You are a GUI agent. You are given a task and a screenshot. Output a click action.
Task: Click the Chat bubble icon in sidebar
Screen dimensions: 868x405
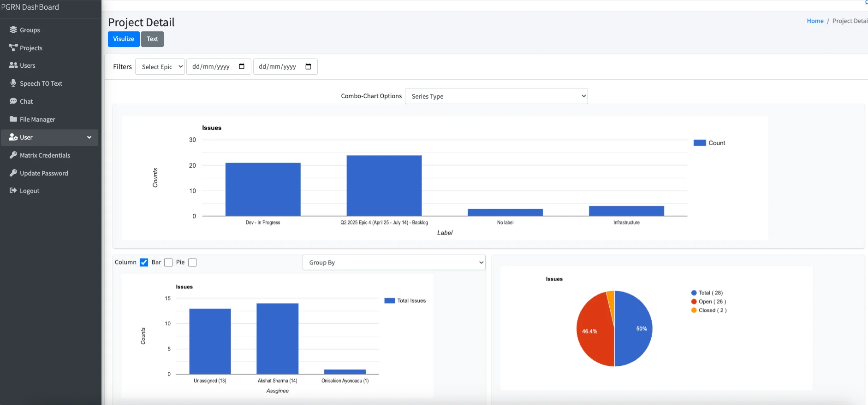point(13,101)
